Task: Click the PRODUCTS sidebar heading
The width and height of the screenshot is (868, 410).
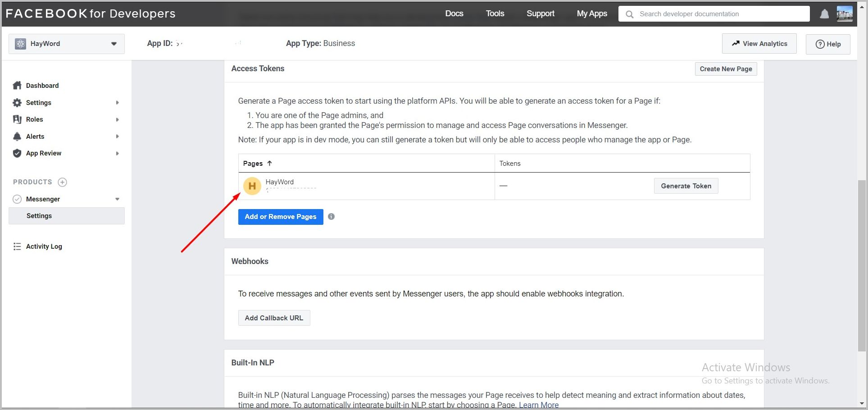Action: [x=32, y=182]
